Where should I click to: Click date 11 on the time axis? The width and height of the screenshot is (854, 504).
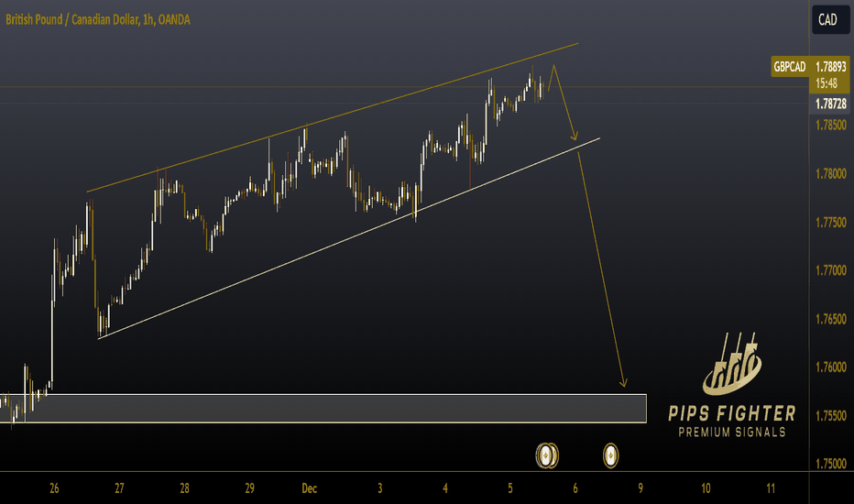tap(771, 488)
